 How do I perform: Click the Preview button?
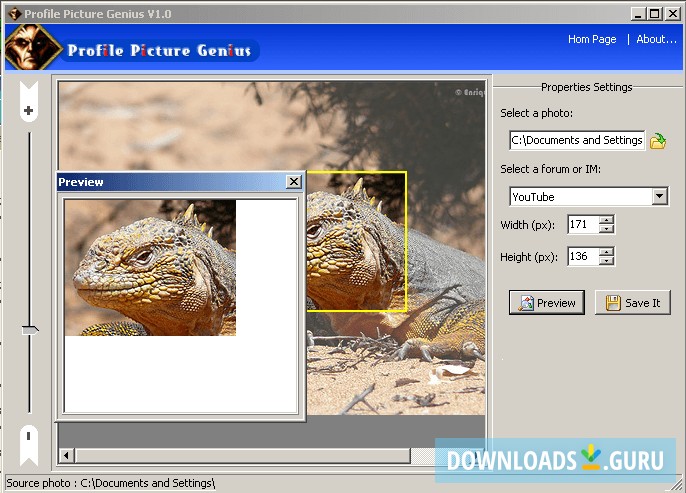coord(546,302)
